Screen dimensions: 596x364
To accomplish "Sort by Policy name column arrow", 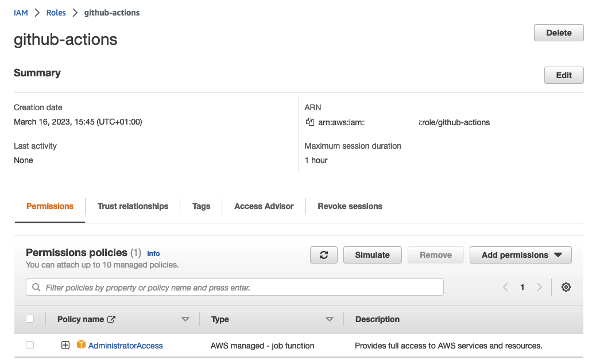I will point(185,319).
